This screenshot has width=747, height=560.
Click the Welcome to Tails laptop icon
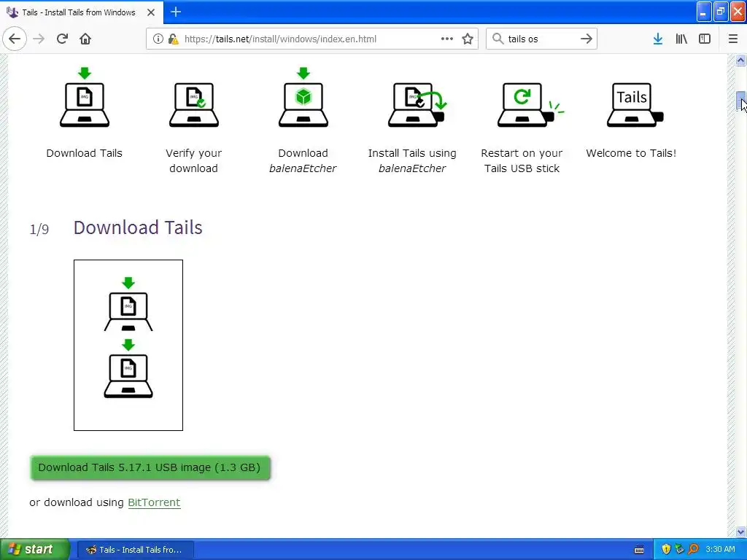click(635, 105)
